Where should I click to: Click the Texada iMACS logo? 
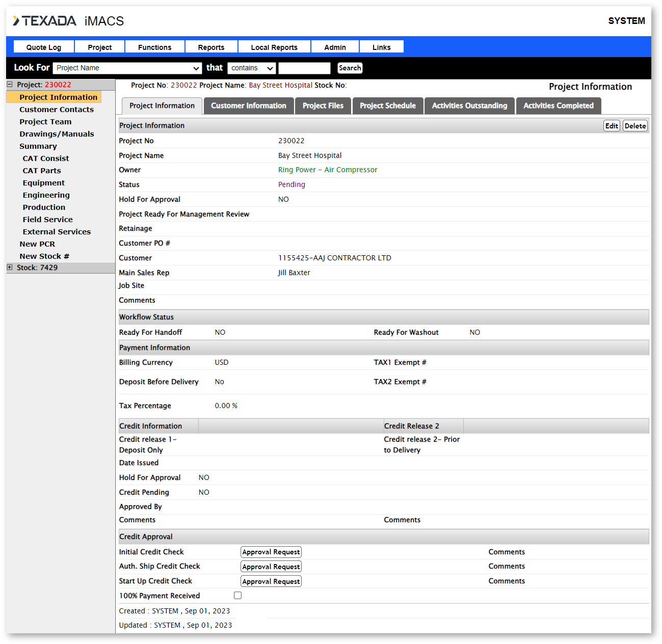coord(68,21)
